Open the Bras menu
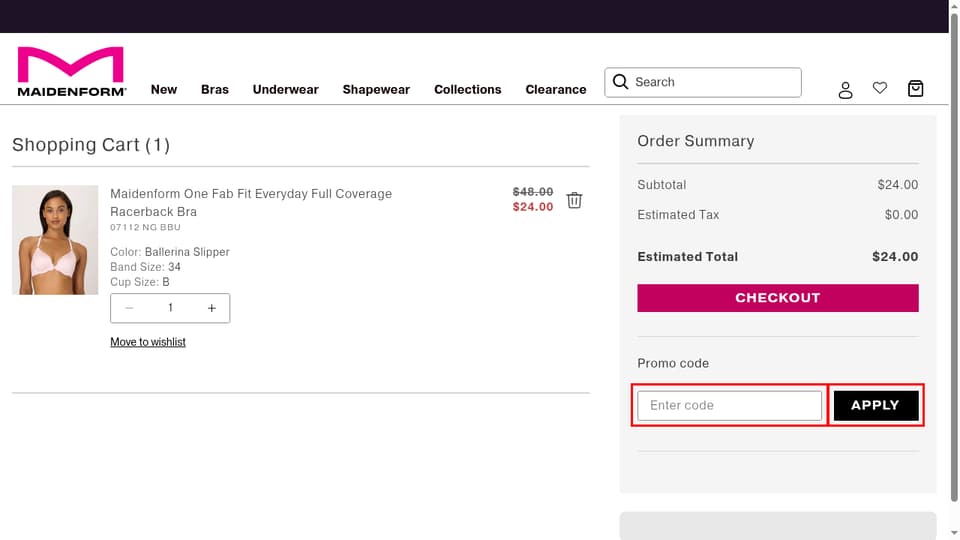 coord(214,89)
